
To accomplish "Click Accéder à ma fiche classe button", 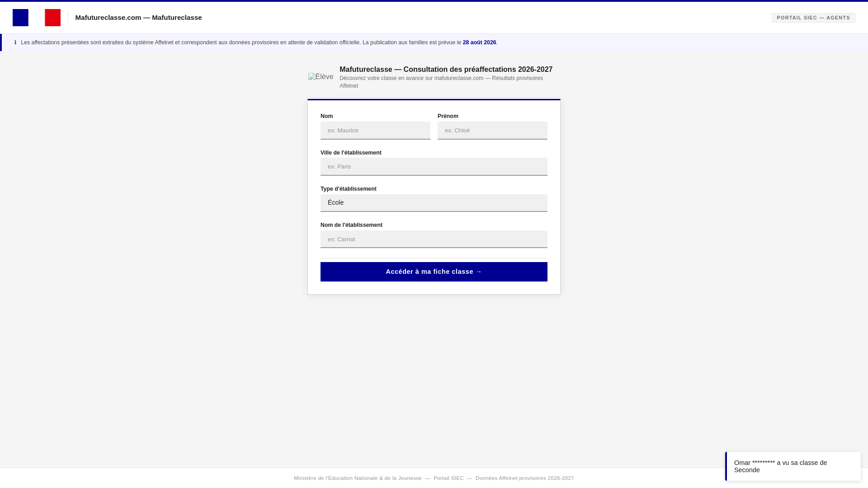I will (x=434, y=272).
